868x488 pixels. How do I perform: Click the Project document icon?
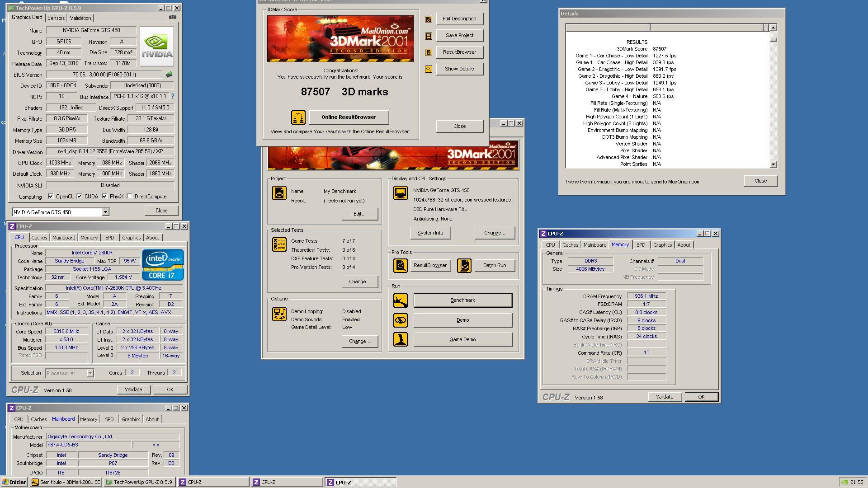pos(279,193)
